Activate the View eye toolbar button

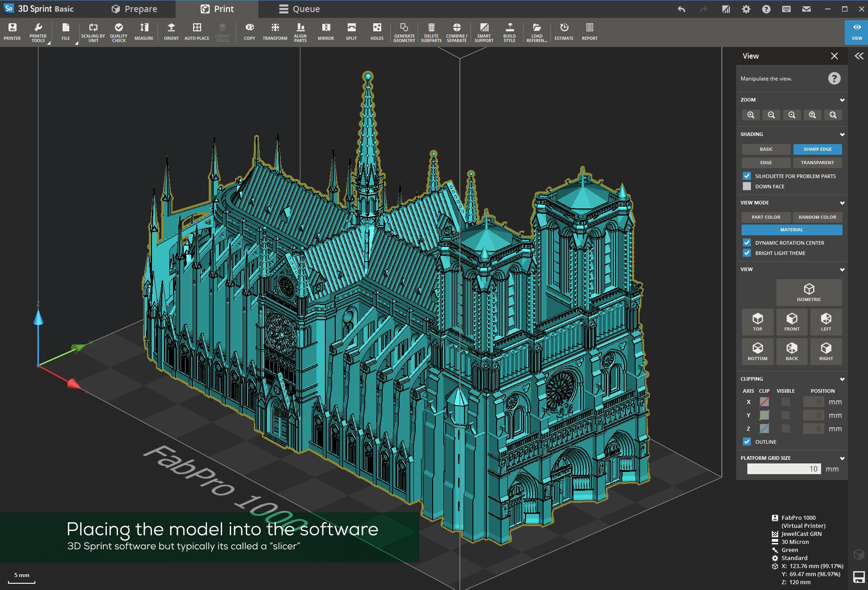(857, 32)
